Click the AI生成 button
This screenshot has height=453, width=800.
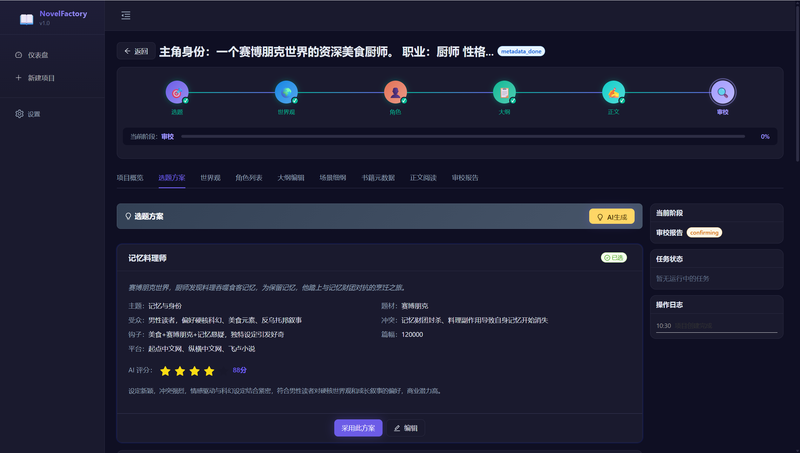pyautogui.click(x=612, y=217)
